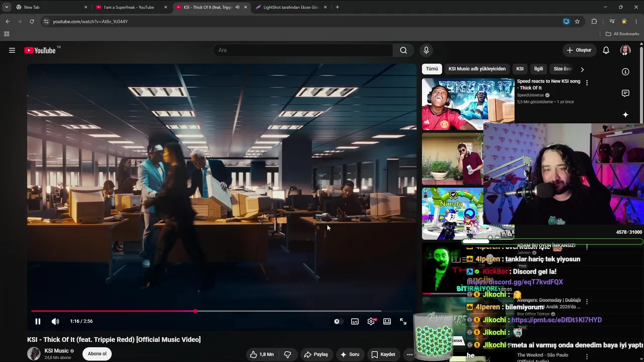Image resolution: width=644 pixels, height=362 pixels.
Task: Like the video with the thumbs-up button
Action: click(262, 354)
